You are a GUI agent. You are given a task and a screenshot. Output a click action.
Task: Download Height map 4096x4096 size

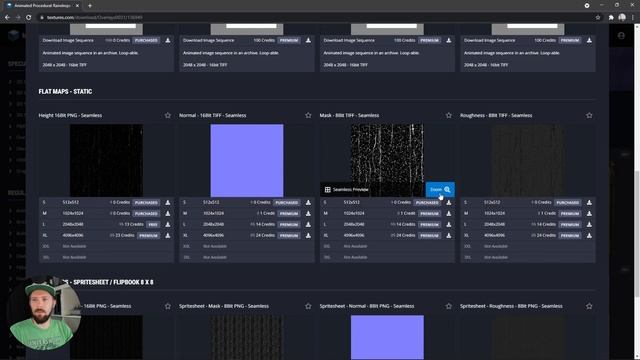click(168, 236)
